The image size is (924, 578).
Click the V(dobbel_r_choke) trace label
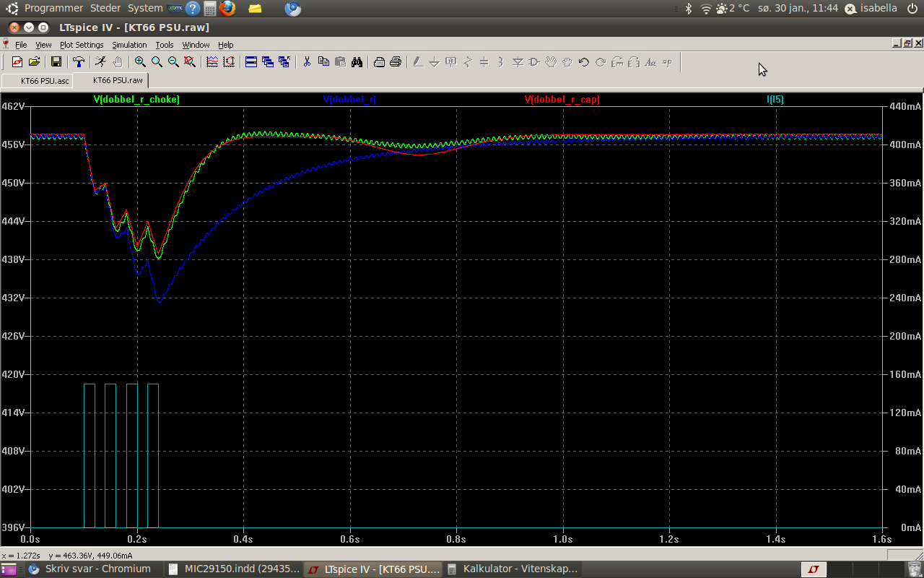(136, 100)
